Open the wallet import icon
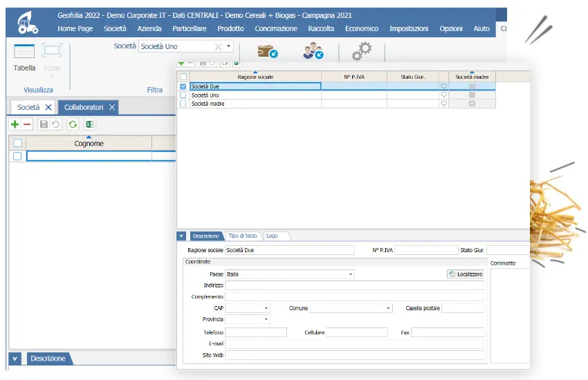This screenshot has width=588, height=380. (268, 51)
